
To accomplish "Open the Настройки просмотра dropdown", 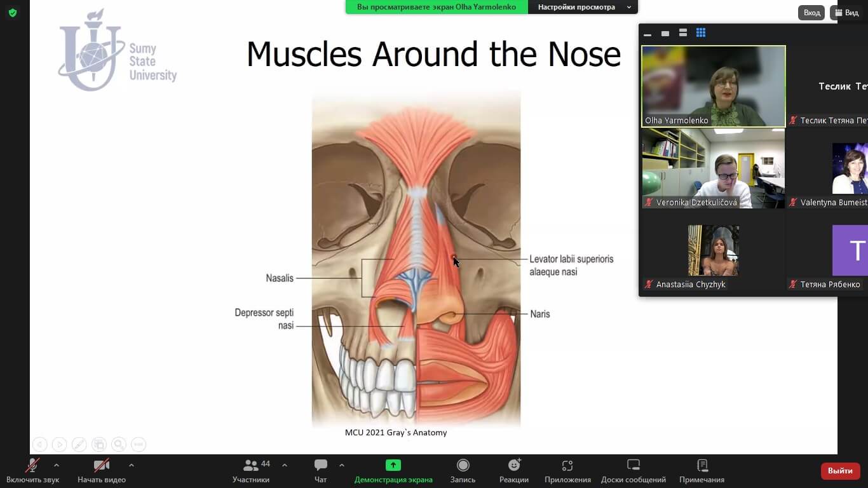I will tap(583, 7).
